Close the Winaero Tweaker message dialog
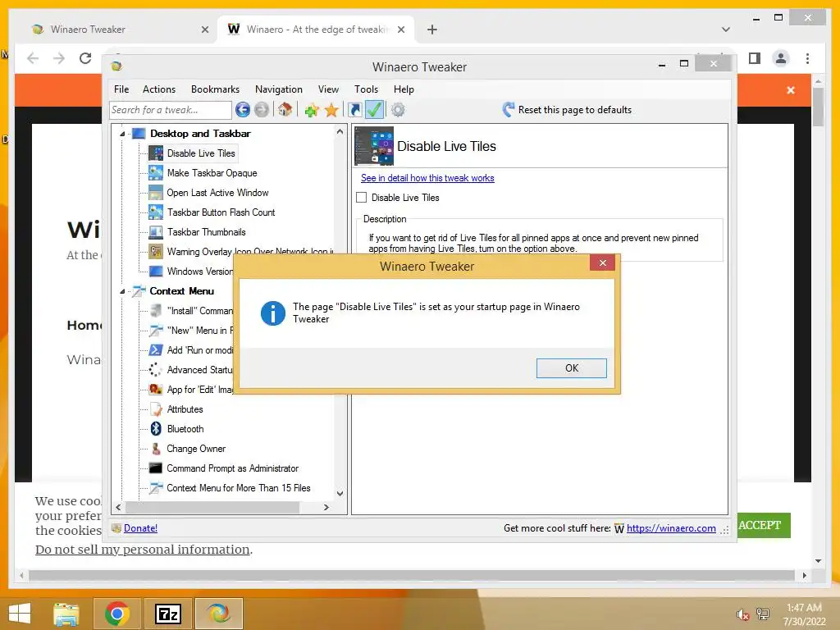The image size is (840, 630). [603, 262]
